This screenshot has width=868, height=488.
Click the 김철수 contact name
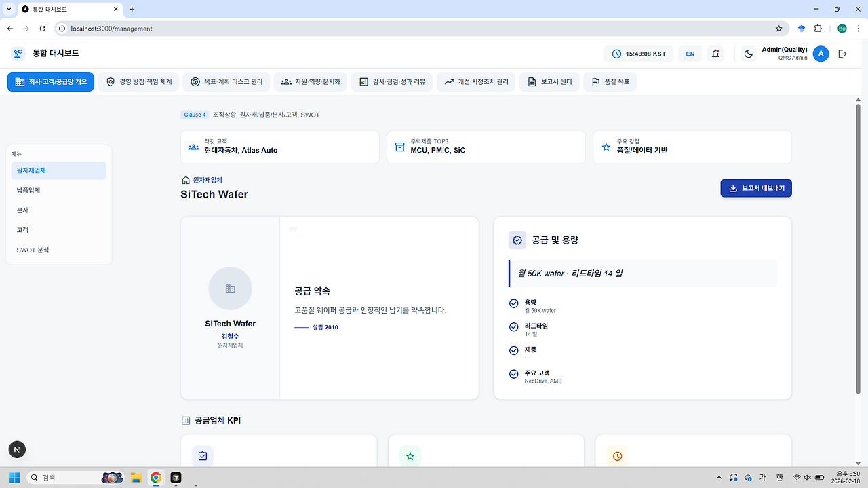pyautogui.click(x=230, y=337)
